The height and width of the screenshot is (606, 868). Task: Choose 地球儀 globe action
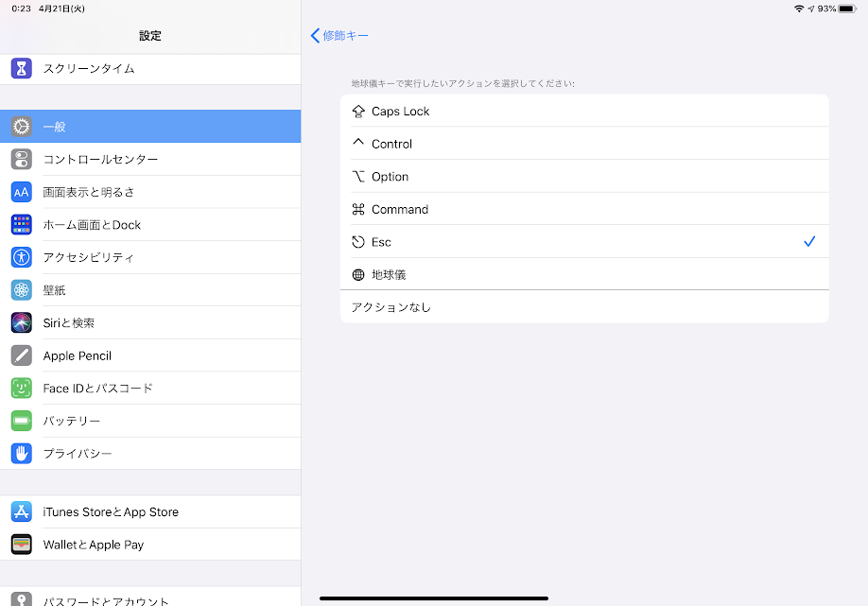584,274
